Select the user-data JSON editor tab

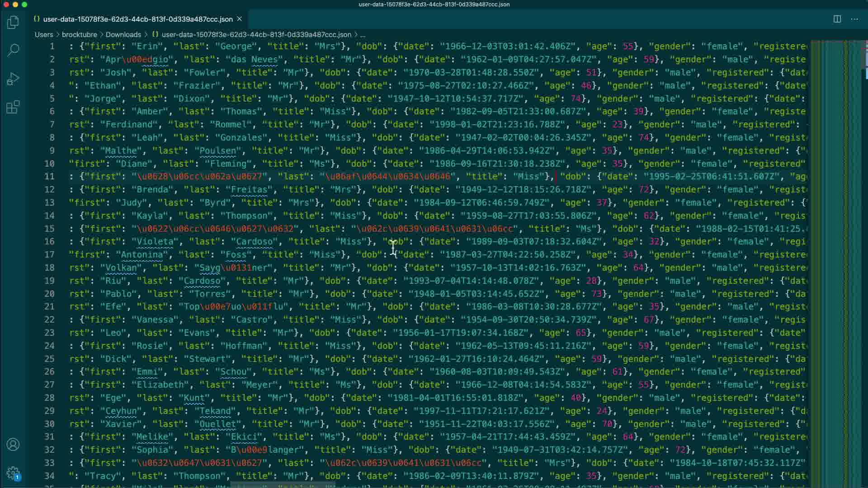(138, 19)
